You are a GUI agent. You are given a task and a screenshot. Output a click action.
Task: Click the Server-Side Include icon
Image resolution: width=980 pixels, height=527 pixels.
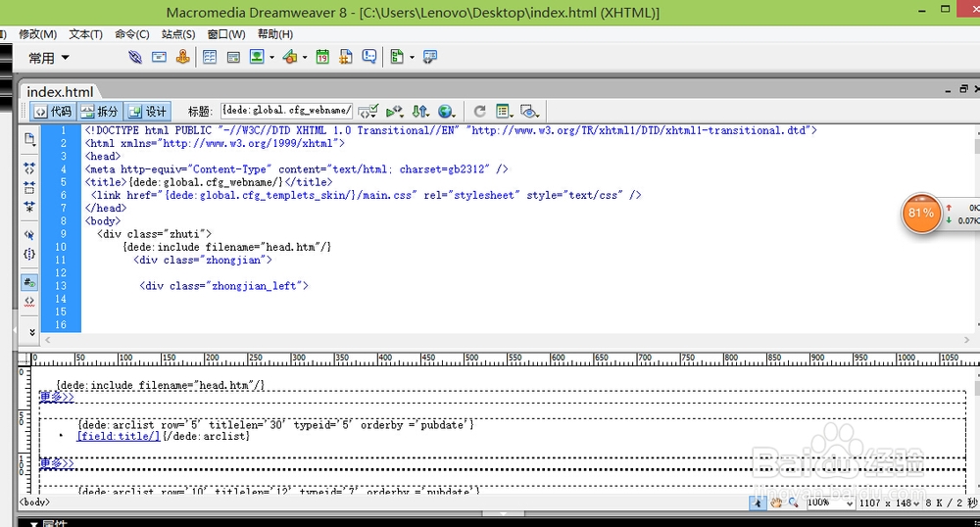(346, 58)
